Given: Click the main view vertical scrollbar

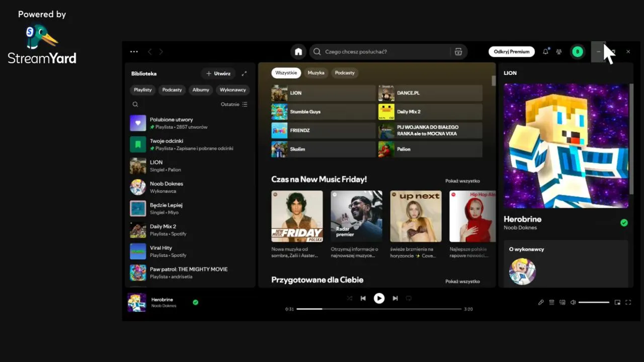Looking at the screenshot, I should click(x=494, y=80).
